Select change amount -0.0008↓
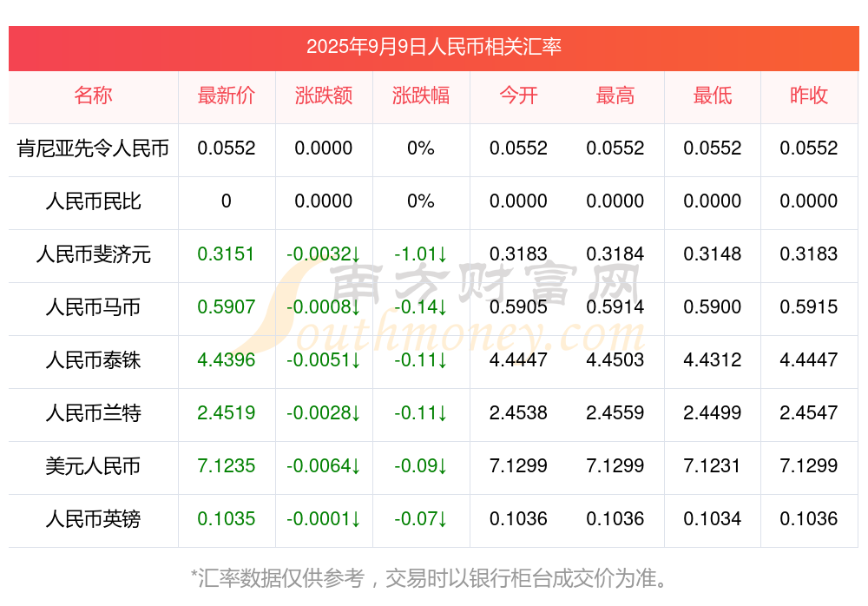 (323, 306)
